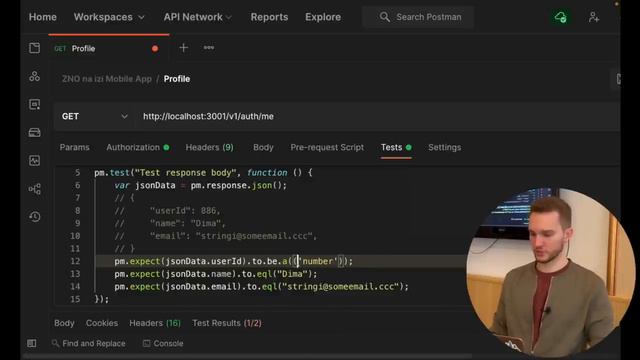
Task: Click the unsaved changes dot on Profile tab
Action: click(x=155, y=49)
